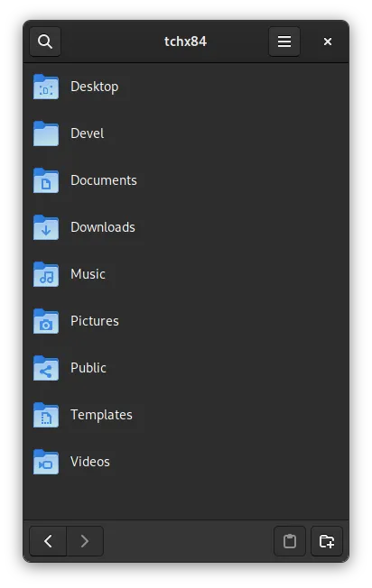Select the Devel folder icon
Screen dimensions: 372x588
(46, 133)
